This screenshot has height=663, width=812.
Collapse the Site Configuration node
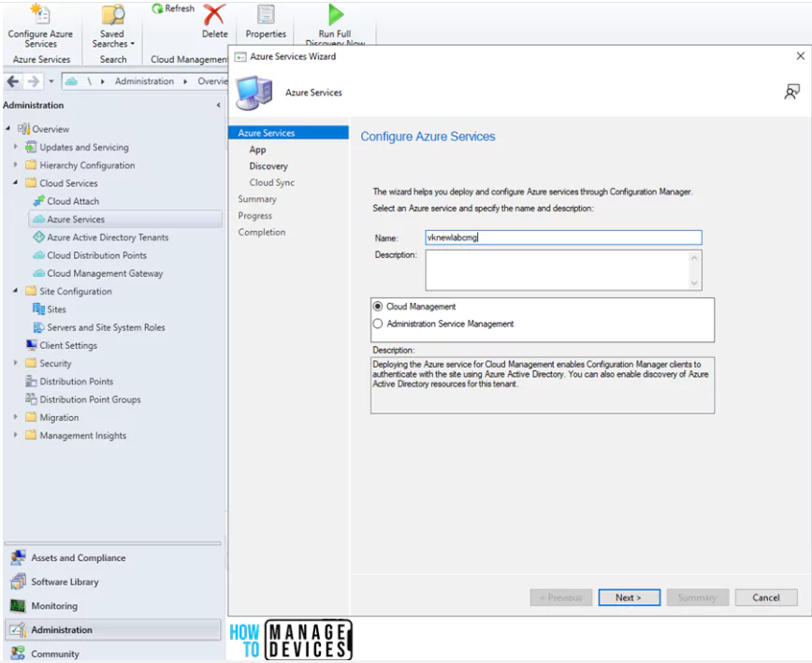16,290
